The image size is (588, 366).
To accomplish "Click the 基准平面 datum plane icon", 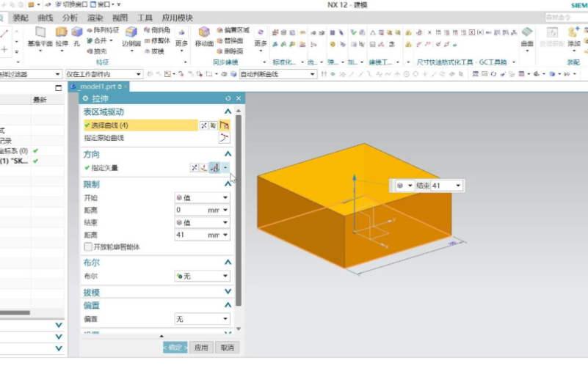I will tap(40, 32).
